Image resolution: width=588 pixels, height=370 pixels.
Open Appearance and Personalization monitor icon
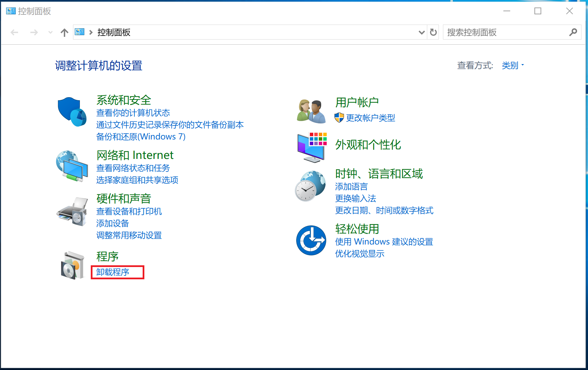(x=312, y=147)
